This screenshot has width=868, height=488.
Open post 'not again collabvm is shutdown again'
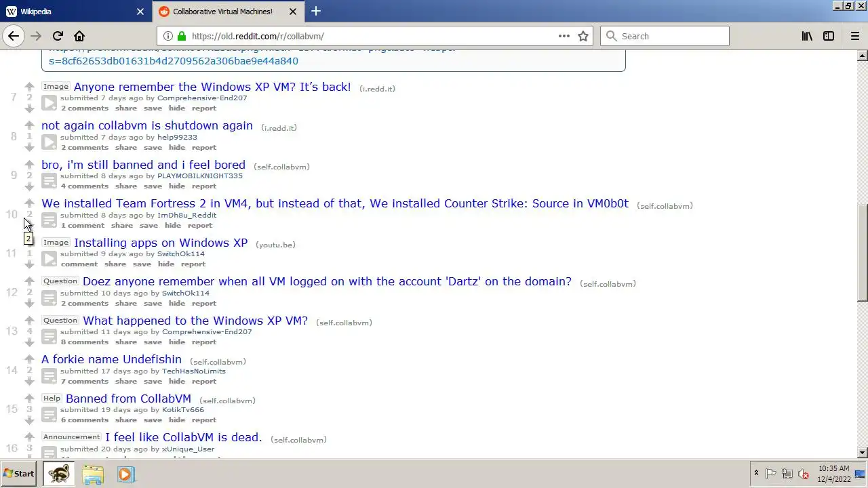[147, 125]
